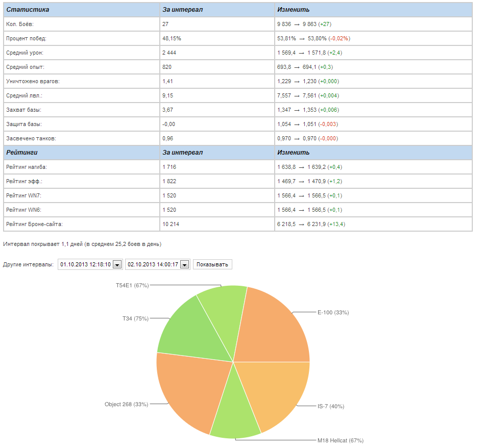This screenshot has width=483, height=448.
Task: Click the Статистика column header
Action: (x=28, y=10)
